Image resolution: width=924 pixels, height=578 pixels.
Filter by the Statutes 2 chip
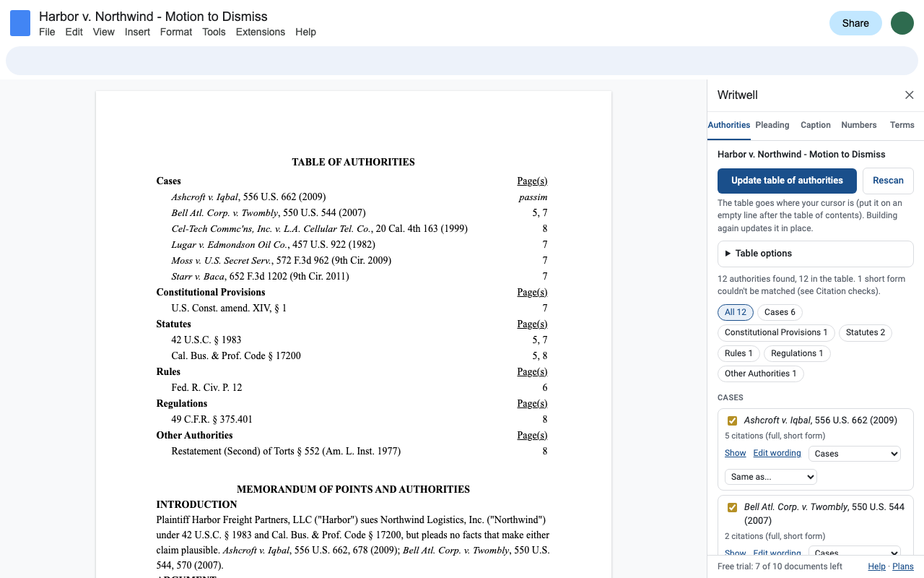(866, 332)
